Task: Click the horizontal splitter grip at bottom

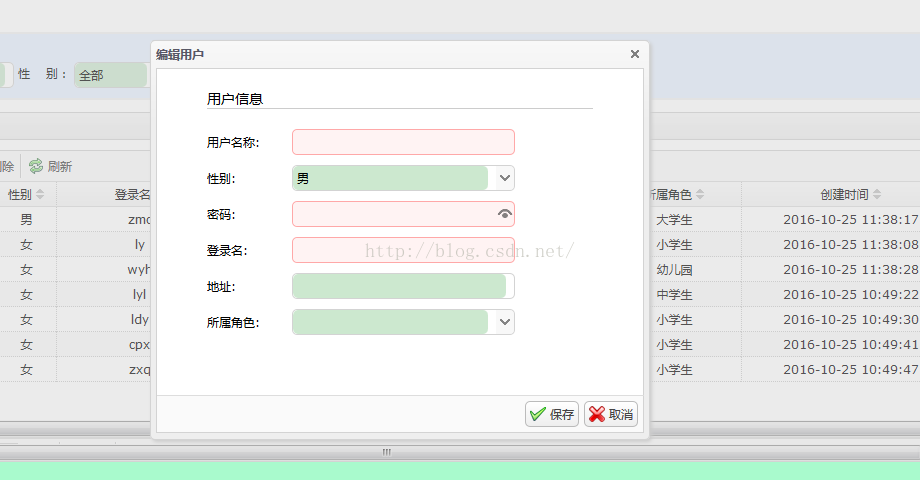Action: (x=387, y=452)
